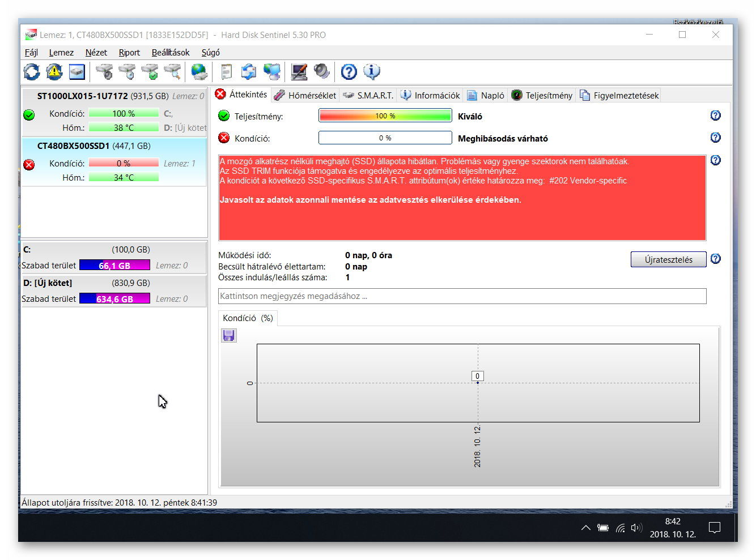Image resolution: width=756 pixels, height=560 pixels.
Task: Open the Nézet menu
Action: (x=96, y=53)
